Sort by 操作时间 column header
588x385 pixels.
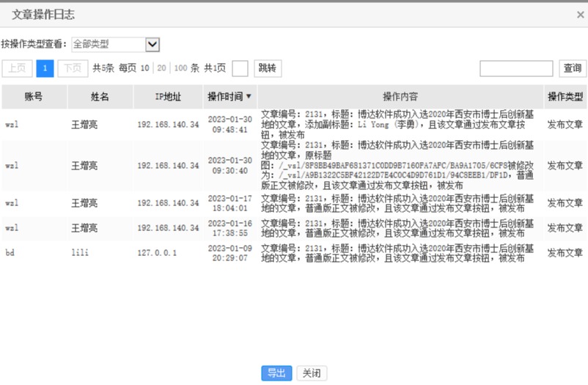tap(229, 97)
